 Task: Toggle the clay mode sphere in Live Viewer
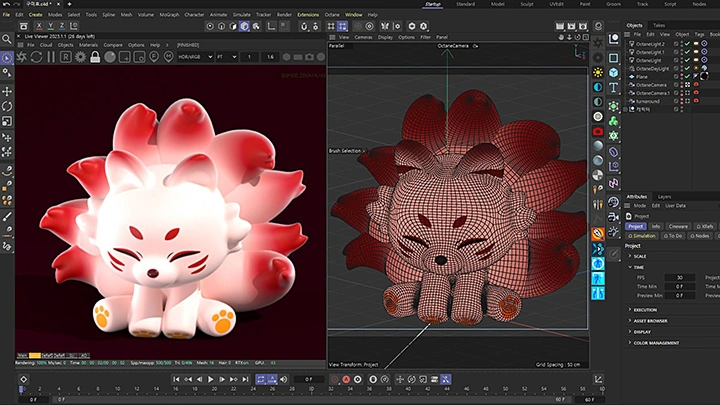110,57
